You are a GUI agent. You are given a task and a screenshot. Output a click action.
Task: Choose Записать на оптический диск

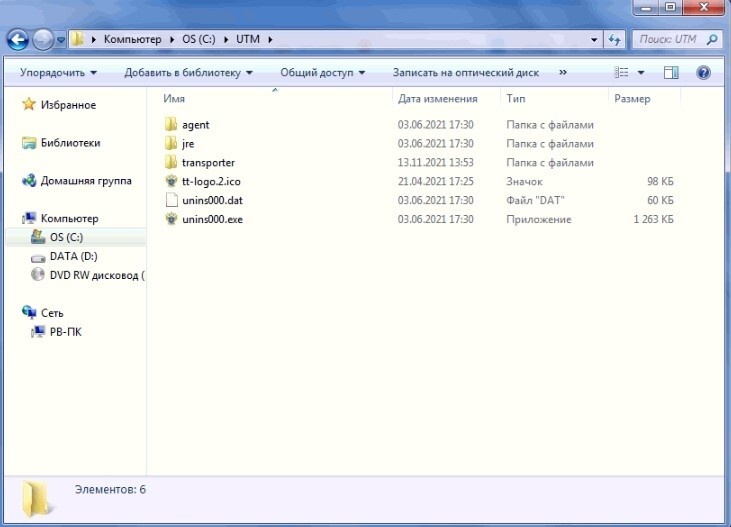click(x=466, y=73)
